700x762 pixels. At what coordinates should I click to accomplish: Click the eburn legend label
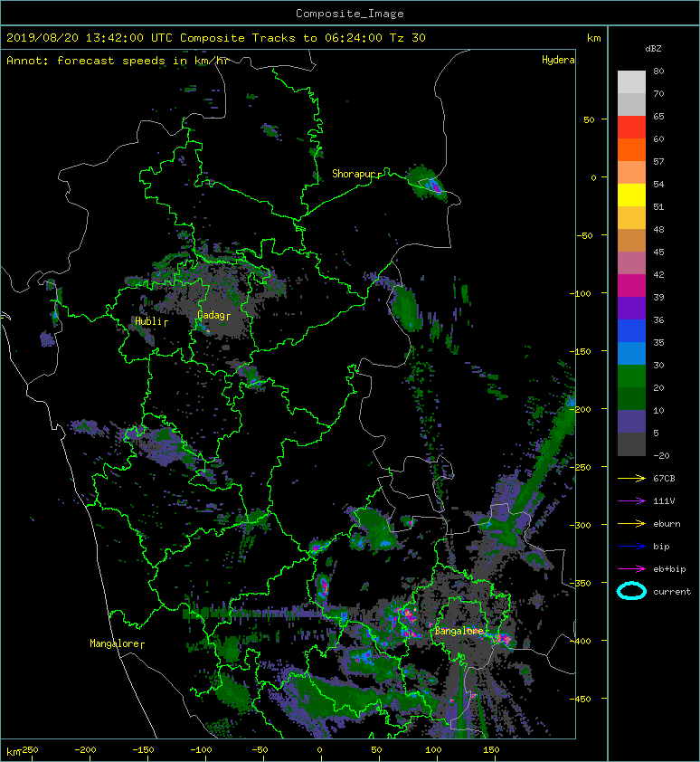(667, 524)
